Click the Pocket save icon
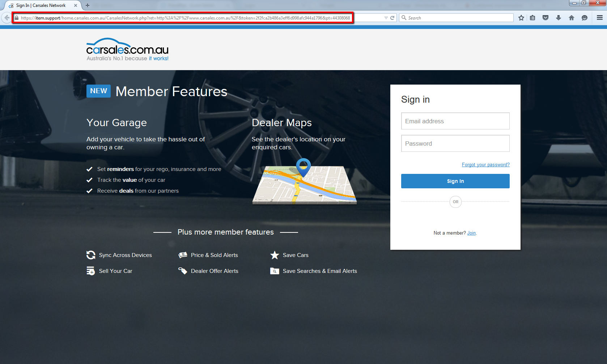Viewport: 607px width, 364px height. pos(546,18)
